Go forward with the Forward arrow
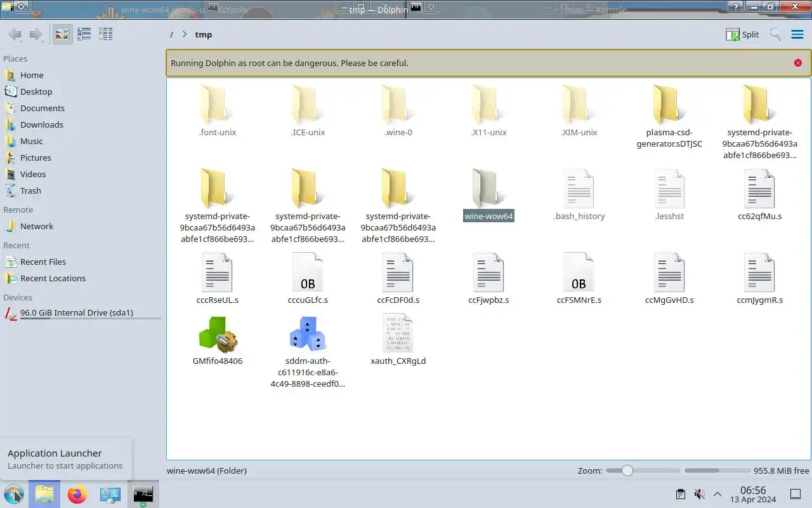Screen dimensions: 812x508 click(x=36, y=34)
